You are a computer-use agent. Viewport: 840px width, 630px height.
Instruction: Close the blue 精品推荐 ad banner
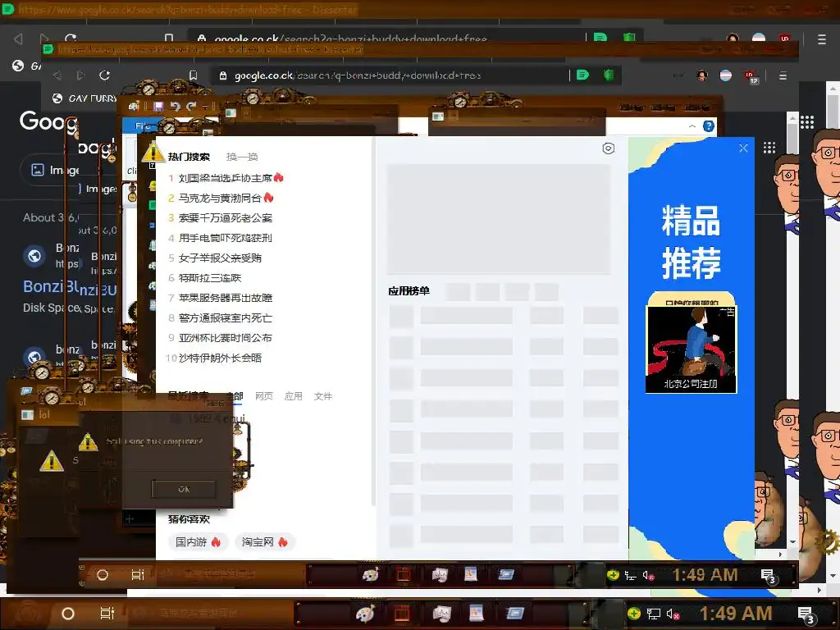click(743, 148)
